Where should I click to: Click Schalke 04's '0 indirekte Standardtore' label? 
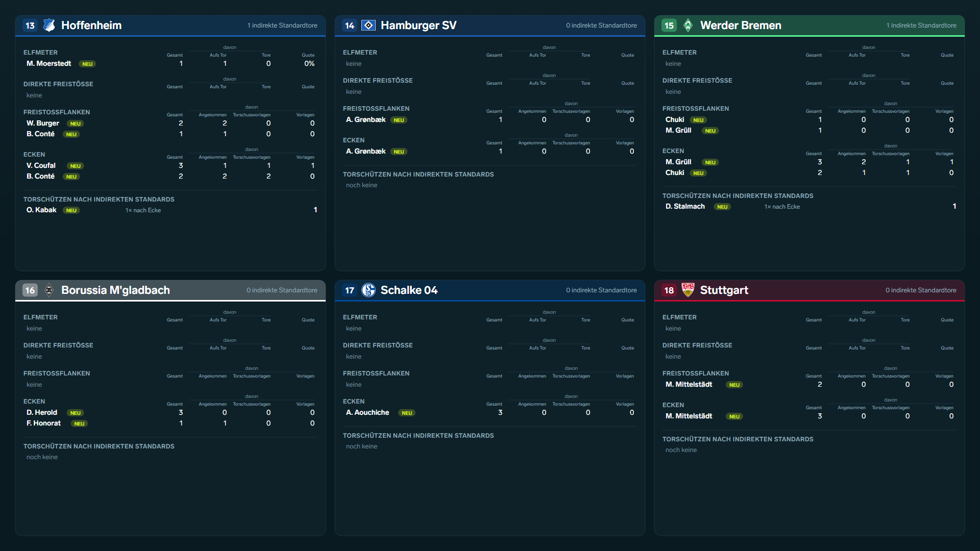point(601,290)
